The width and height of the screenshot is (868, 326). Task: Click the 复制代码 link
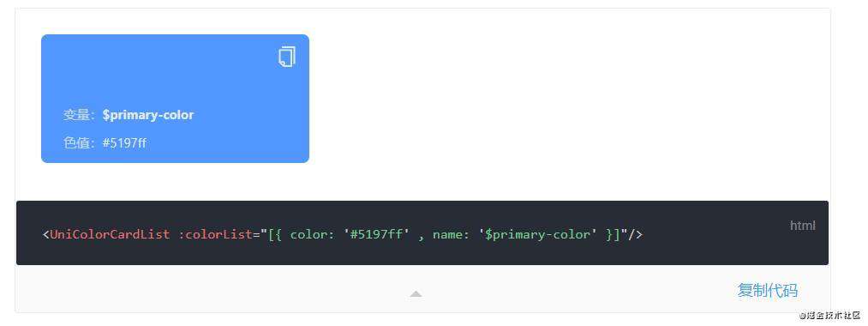point(767,290)
